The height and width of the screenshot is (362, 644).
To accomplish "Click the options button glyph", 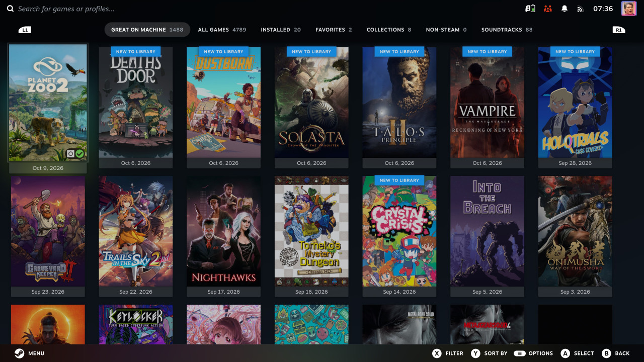I will [519, 353].
